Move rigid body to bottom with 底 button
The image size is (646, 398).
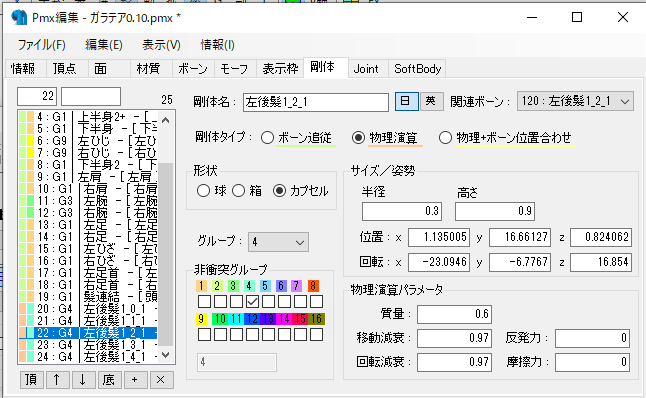109,379
